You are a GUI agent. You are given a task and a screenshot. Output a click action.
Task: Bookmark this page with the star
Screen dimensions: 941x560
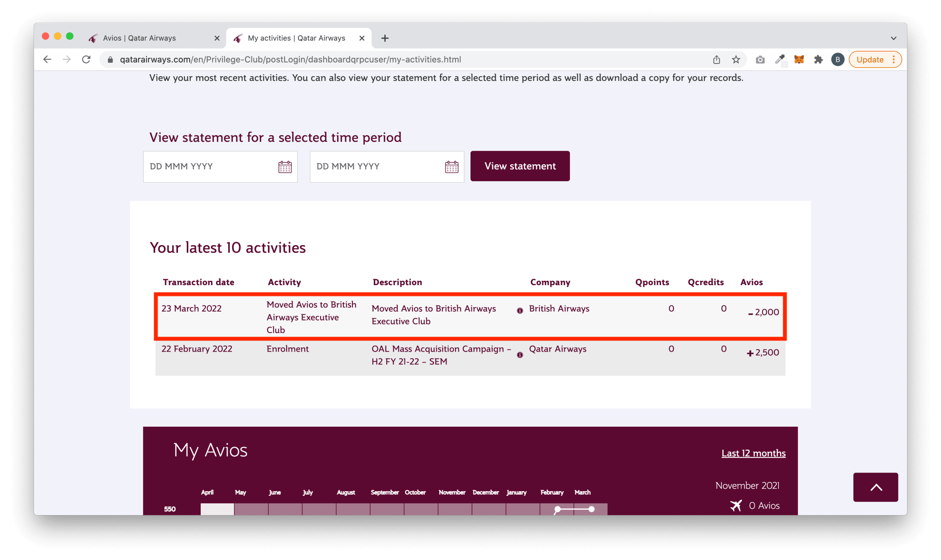click(736, 59)
